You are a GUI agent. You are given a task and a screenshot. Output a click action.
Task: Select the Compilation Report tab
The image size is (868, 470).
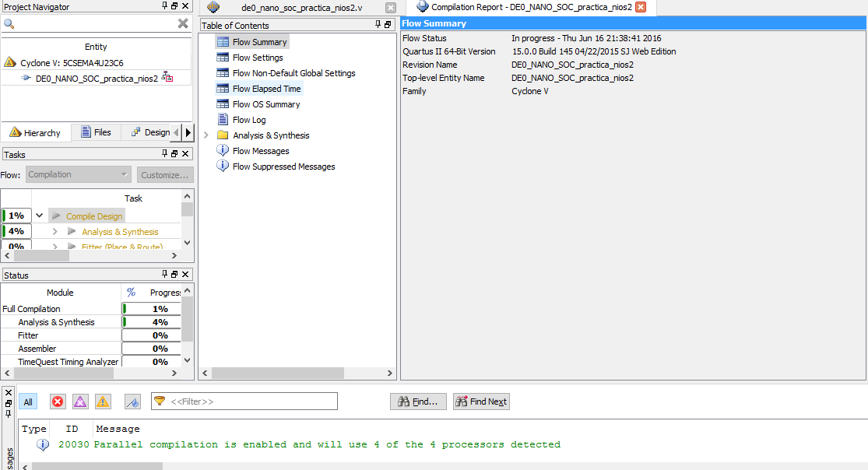pos(532,7)
